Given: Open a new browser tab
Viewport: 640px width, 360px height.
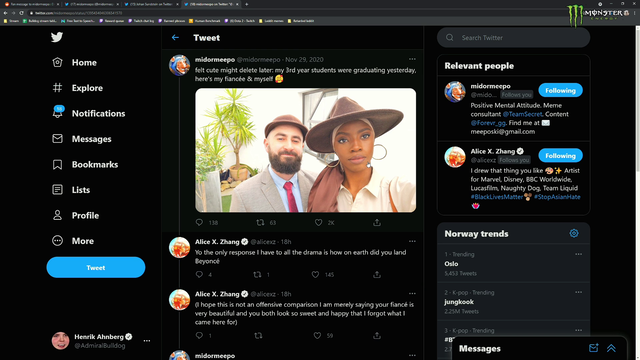Looking at the screenshot, I should pos(247,4).
